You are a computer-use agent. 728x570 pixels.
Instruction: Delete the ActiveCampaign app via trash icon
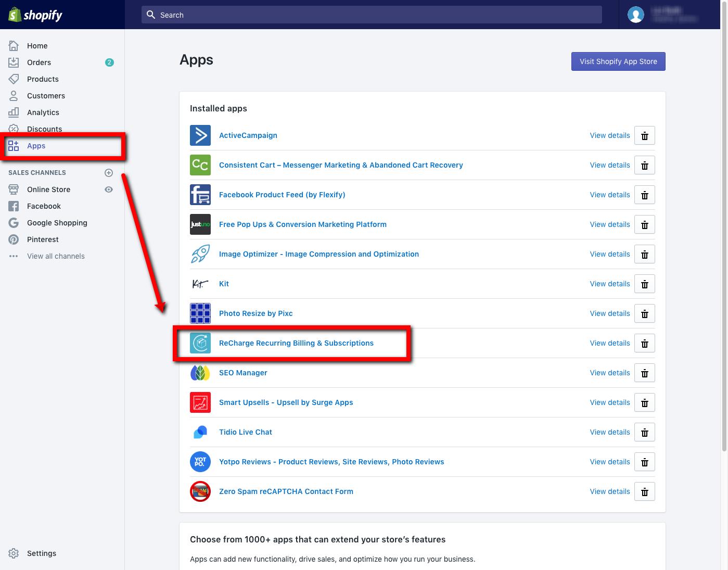[644, 136]
